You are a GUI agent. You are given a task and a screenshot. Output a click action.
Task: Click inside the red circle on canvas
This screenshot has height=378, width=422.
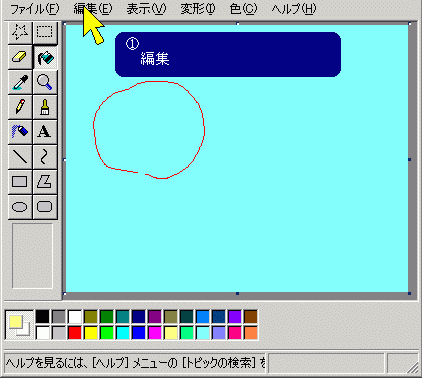148,130
